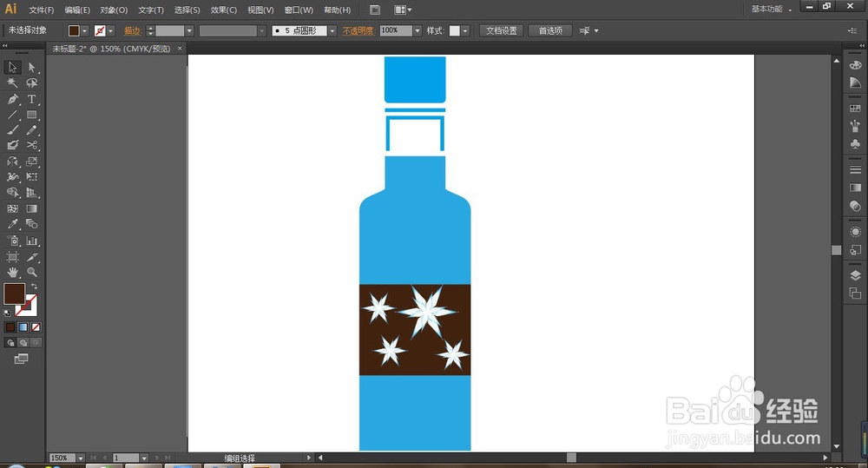Open the Color Guide panel
The width and height of the screenshot is (868, 468).
855,83
